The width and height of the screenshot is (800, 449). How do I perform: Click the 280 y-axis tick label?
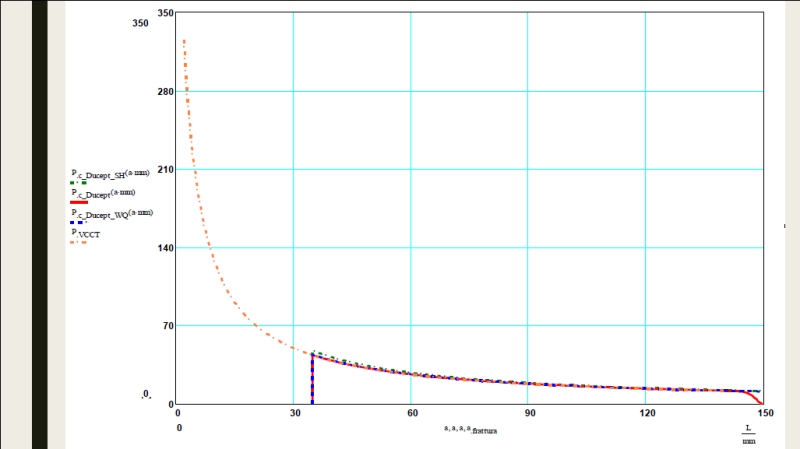166,92
